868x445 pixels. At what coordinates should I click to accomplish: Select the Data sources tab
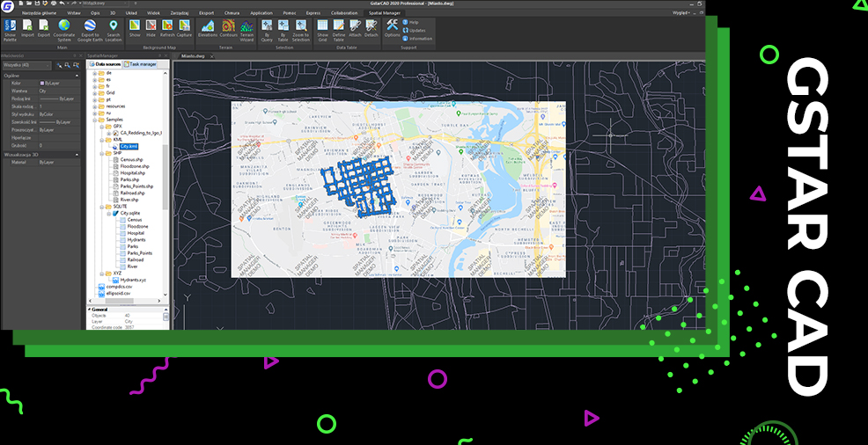tap(106, 65)
